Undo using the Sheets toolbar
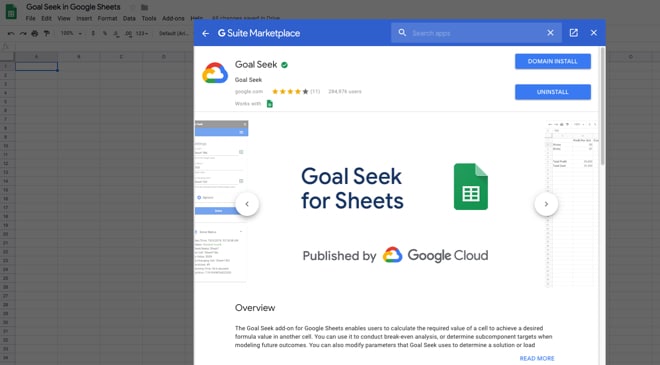This screenshot has height=365, width=660. pyautogui.click(x=11, y=33)
